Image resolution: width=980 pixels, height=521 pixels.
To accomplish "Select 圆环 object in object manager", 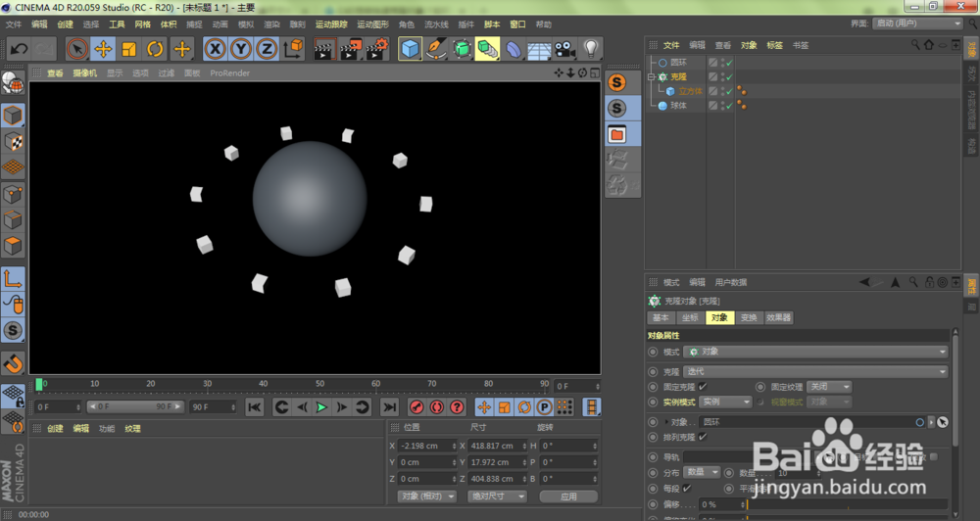I will tap(678, 63).
